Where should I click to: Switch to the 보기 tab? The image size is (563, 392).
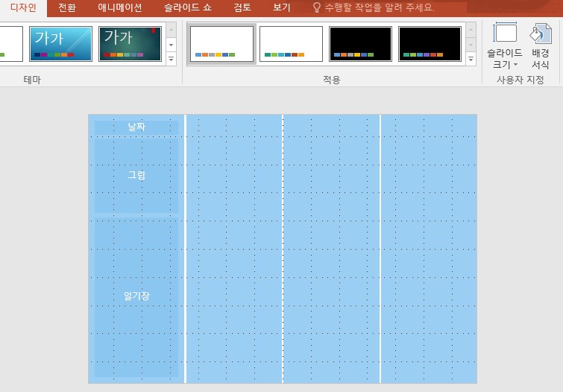click(x=282, y=7)
